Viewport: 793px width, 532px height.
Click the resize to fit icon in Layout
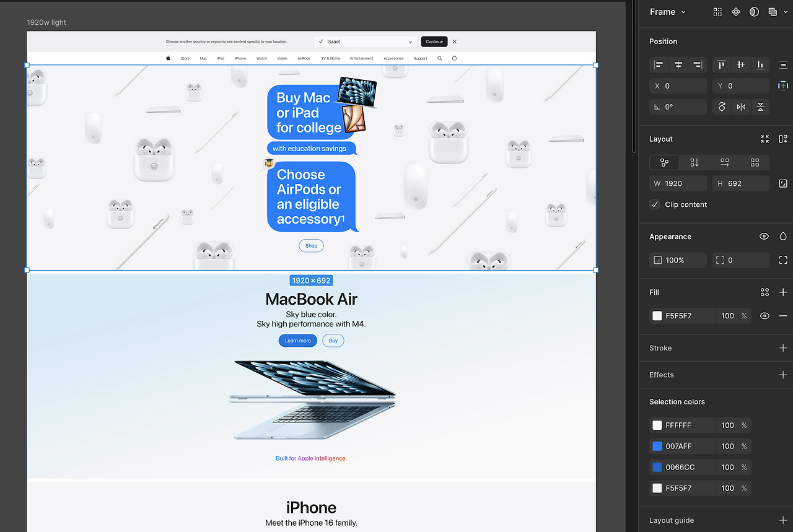tap(765, 139)
